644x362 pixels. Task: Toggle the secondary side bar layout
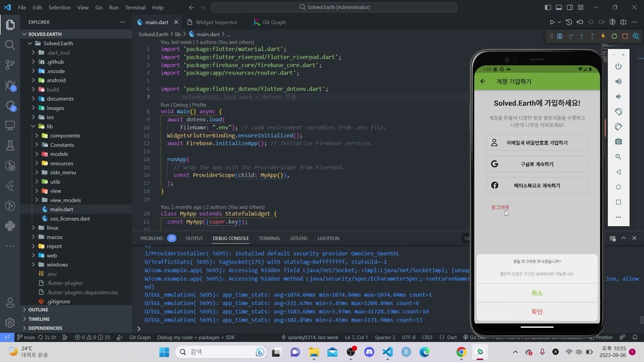570,8
